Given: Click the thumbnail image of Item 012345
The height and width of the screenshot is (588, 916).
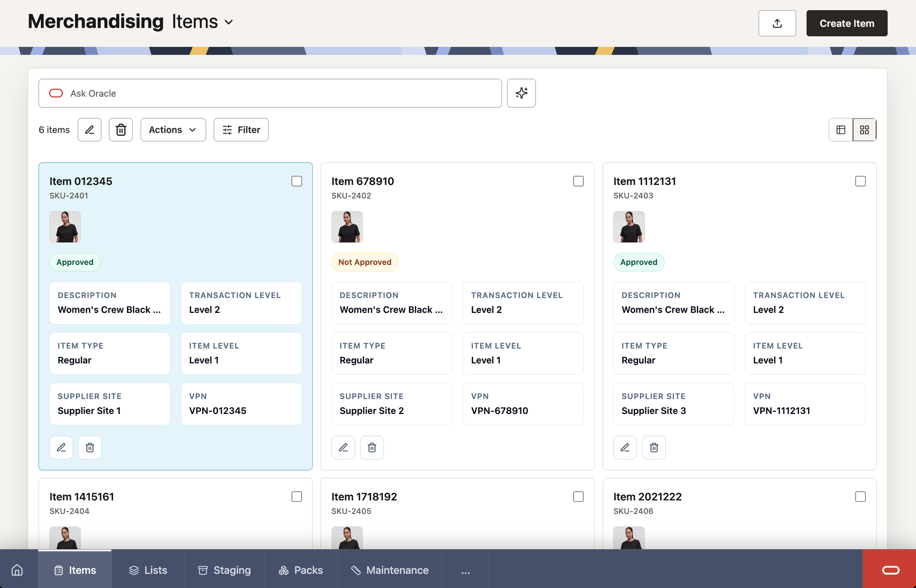Looking at the screenshot, I should point(65,227).
